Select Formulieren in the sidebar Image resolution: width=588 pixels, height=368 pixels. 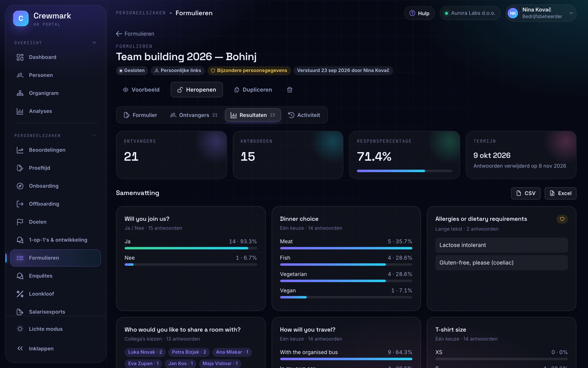[55, 258]
